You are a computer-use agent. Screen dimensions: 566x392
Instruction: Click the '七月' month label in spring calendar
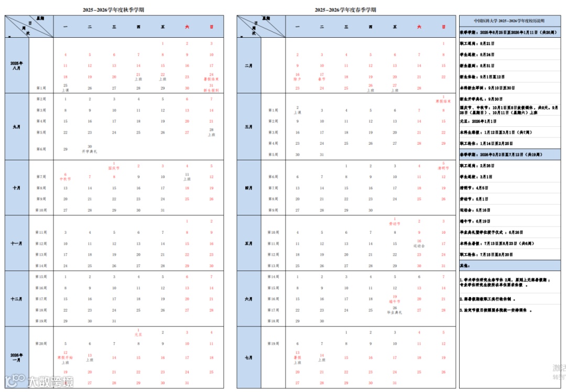[x=249, y=358]
